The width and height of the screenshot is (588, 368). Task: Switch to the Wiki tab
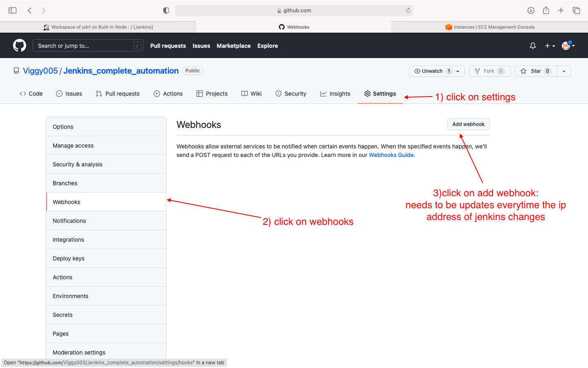(x=252, y=94)
